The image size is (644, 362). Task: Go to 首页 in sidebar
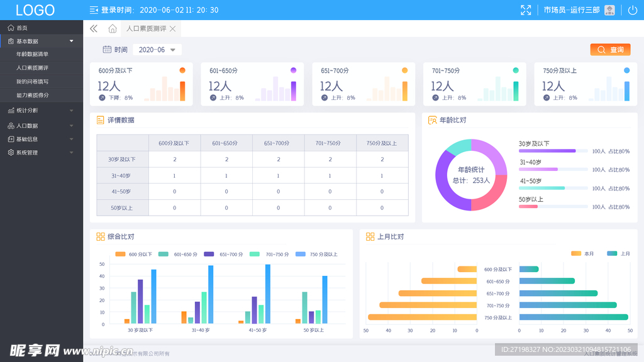pos(22,28)
